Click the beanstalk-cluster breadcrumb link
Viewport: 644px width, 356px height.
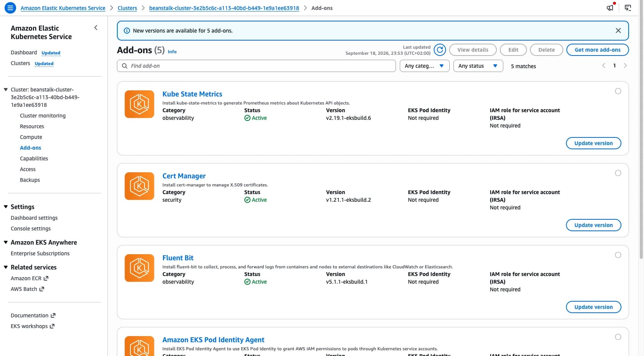[x=224, y=8]
